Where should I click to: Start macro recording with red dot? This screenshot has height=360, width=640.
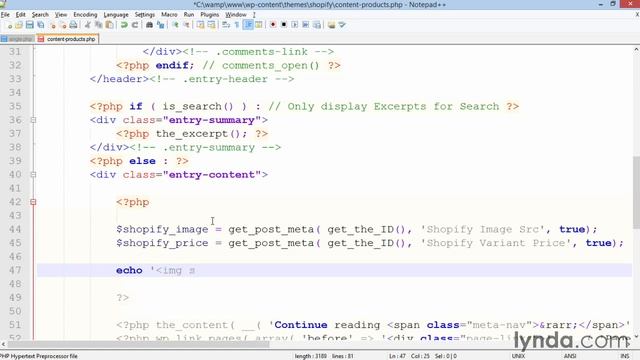[x=273, y=25]
